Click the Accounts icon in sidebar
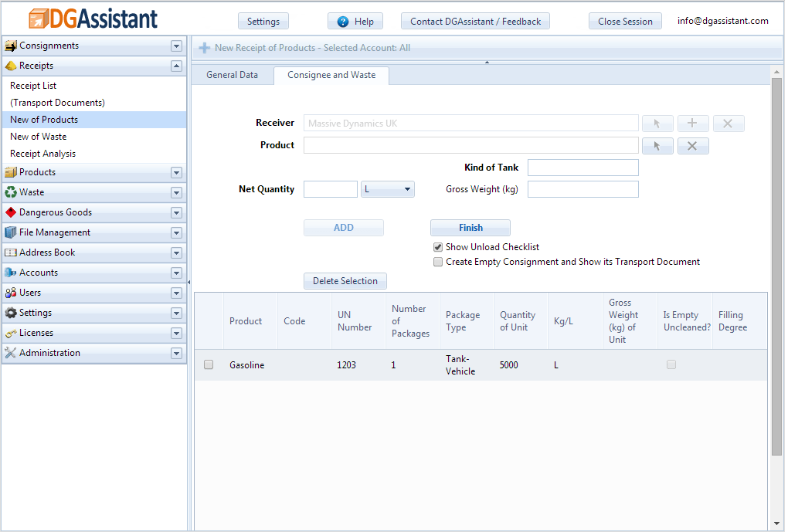The width and height of the screenshot is (788, 532). coord(11,273)
